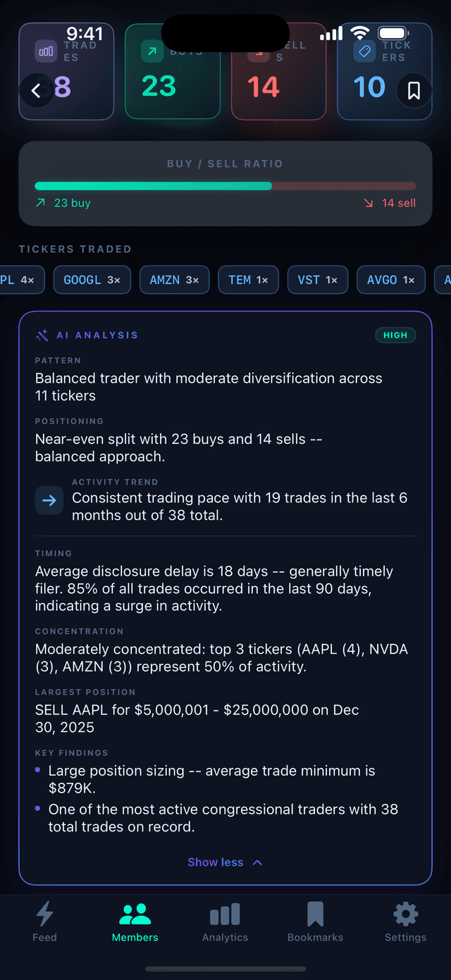This screenshot has height=980, width=451.
Task: Tap the buy/sell ratio progress bar
Action: point(225,185)
